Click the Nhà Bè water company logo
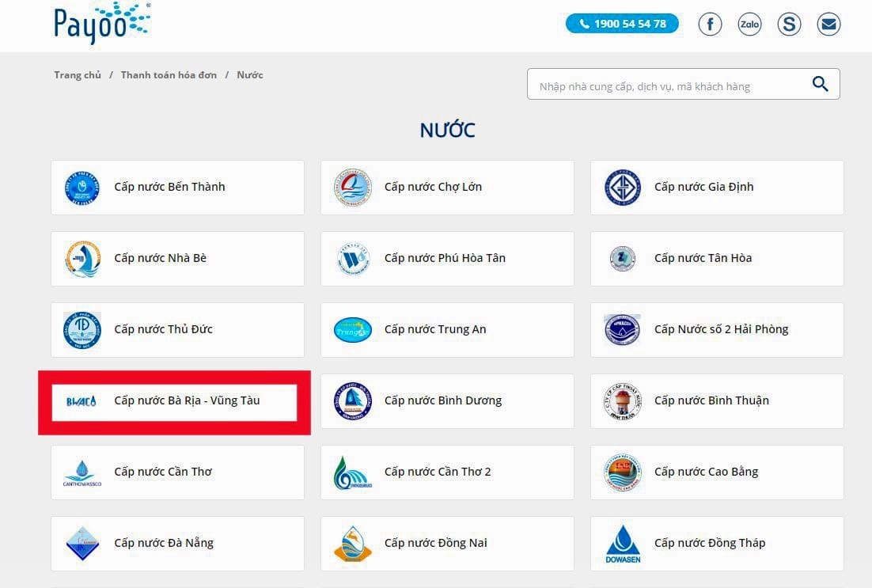Viewport: 872px width, 588px height. [82, 260]
